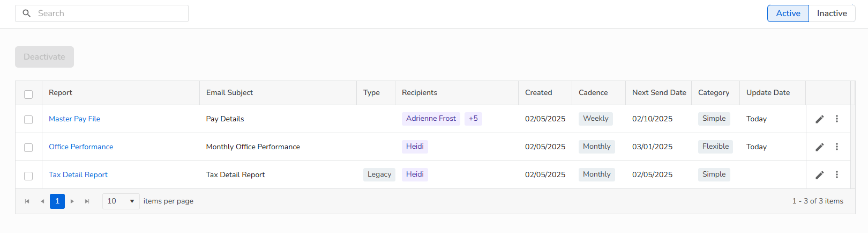The width and height of the screenshot is (868, 233).
Task: Sort by the Category column header
Action: pos(714,92)
